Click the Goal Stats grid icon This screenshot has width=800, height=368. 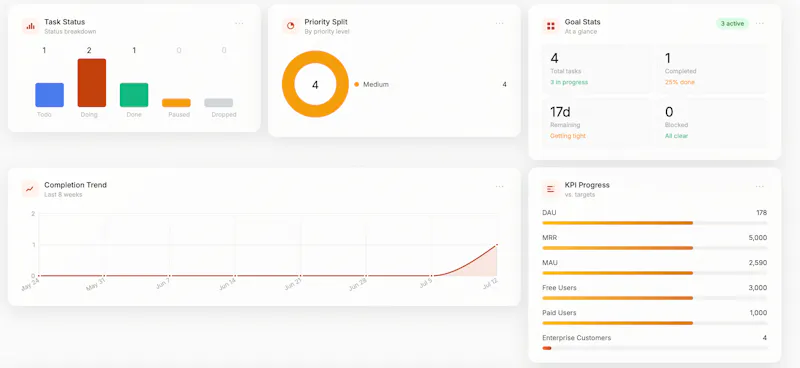[551, 26]
